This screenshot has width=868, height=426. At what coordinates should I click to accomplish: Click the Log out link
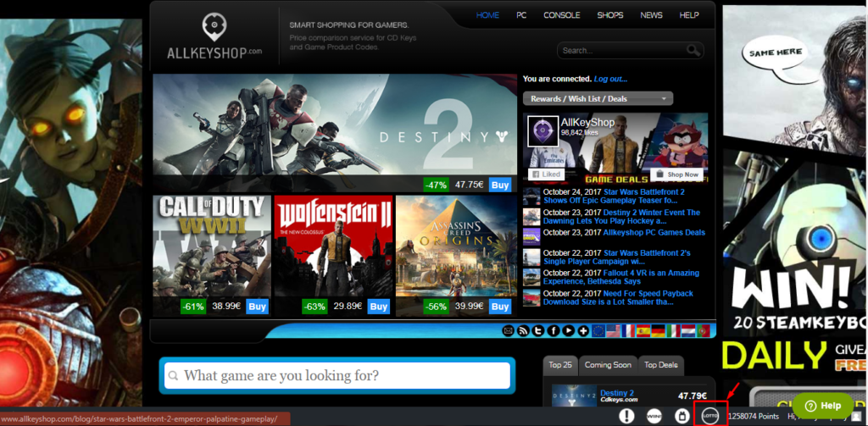[610, 79]
